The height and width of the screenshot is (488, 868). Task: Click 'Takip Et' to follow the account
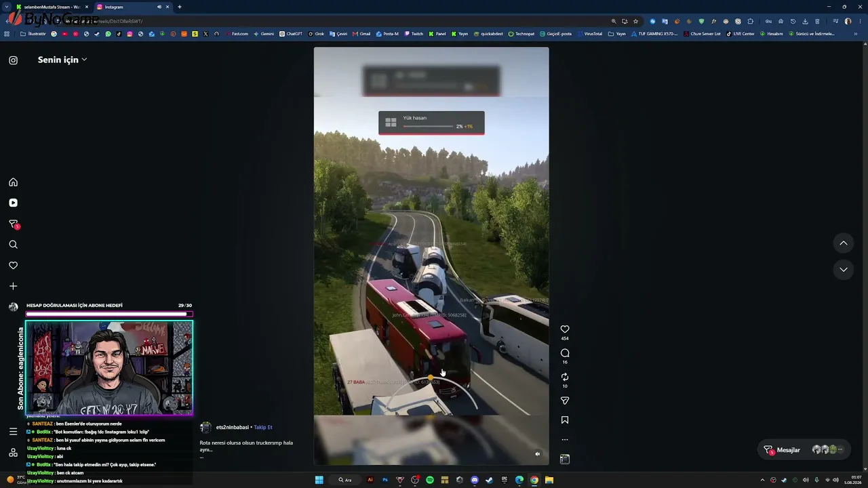point(263,428)
